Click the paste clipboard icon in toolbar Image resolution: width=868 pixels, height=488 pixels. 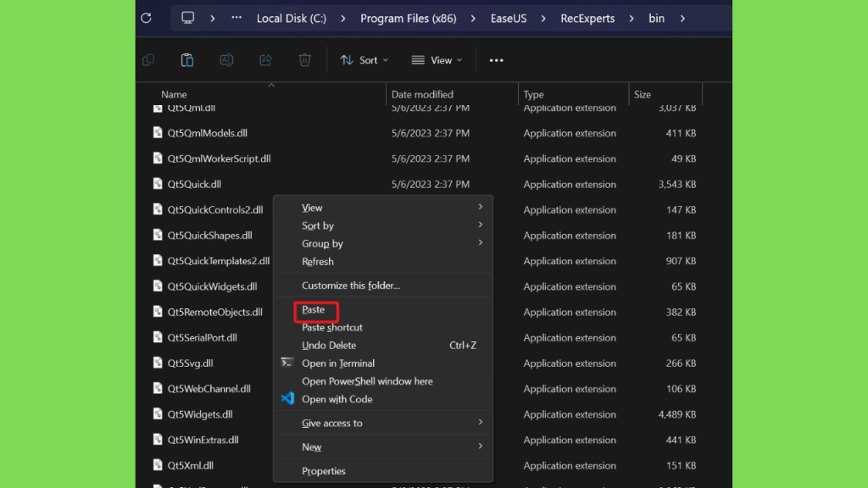click(187, 60)
